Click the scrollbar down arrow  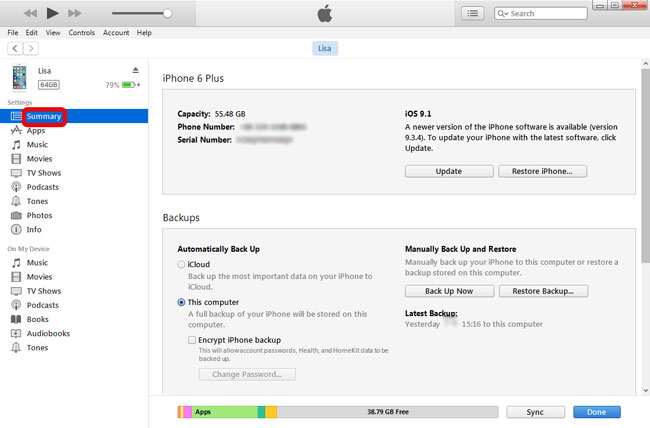[x=645, y=390]
